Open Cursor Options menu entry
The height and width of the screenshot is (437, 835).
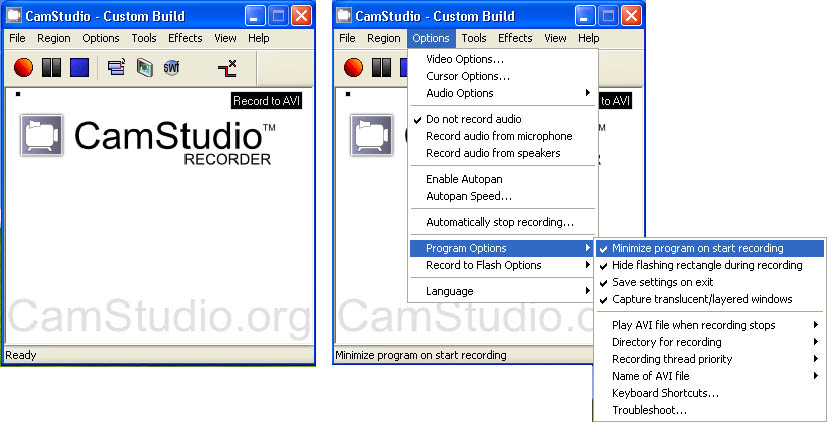[x=503, y=76]
